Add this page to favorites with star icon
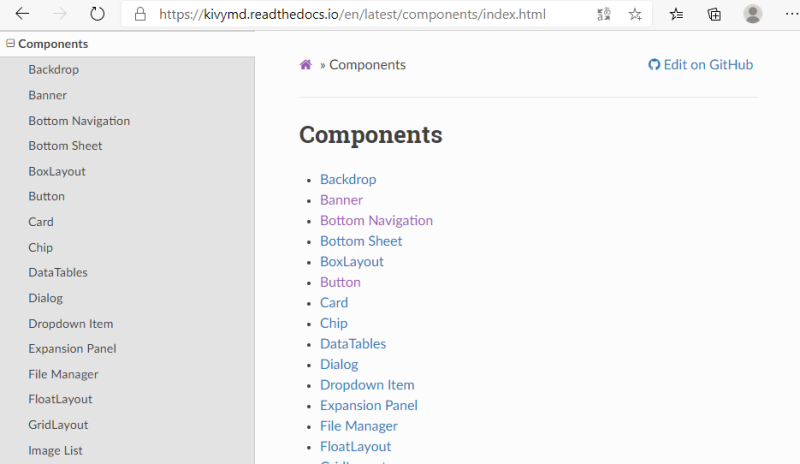800x464 pixels. point(635,14)
